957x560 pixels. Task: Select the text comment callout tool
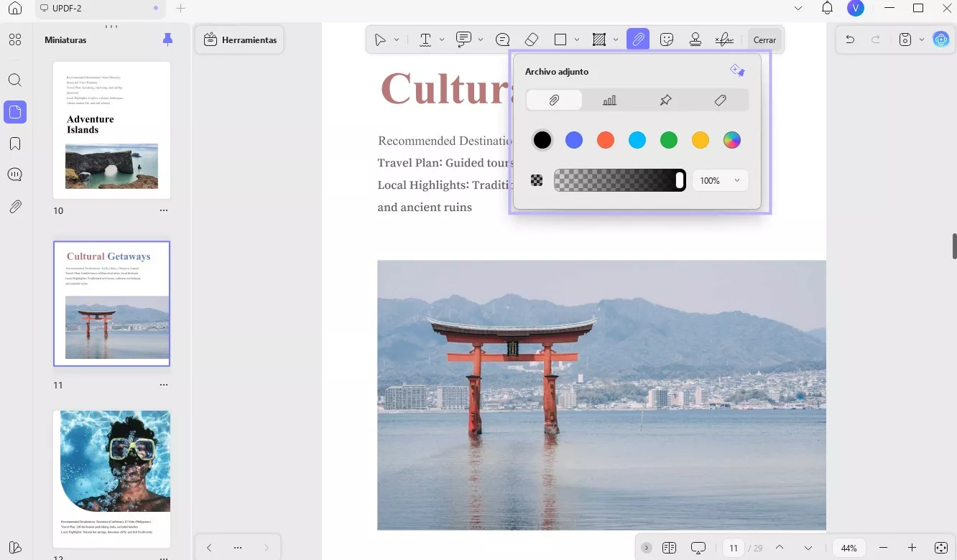coord(464,39)
